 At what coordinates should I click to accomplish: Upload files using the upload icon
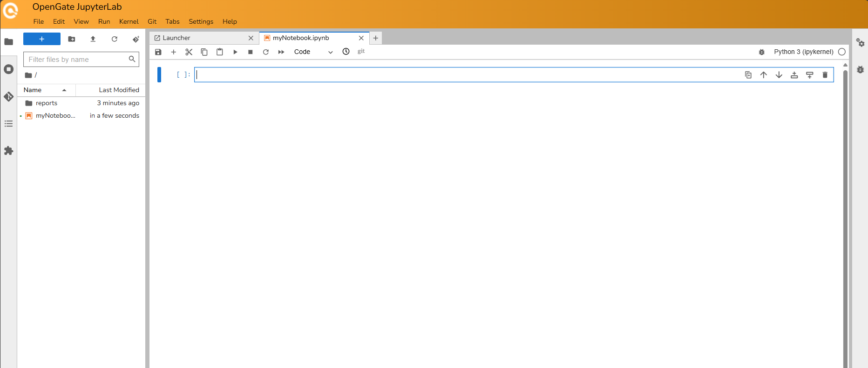tap(93, 39)
